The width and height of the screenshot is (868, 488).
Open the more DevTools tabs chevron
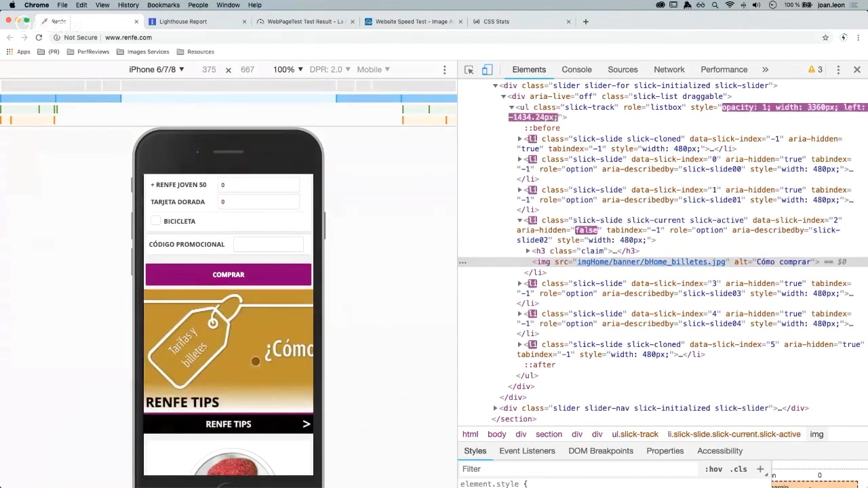[765, 70]
